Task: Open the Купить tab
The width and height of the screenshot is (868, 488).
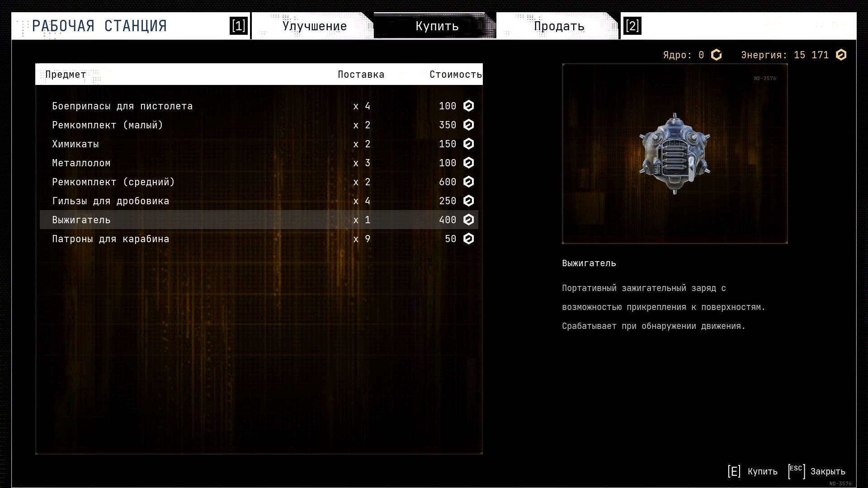Action: pyautogui.click(x=437, y=26)
